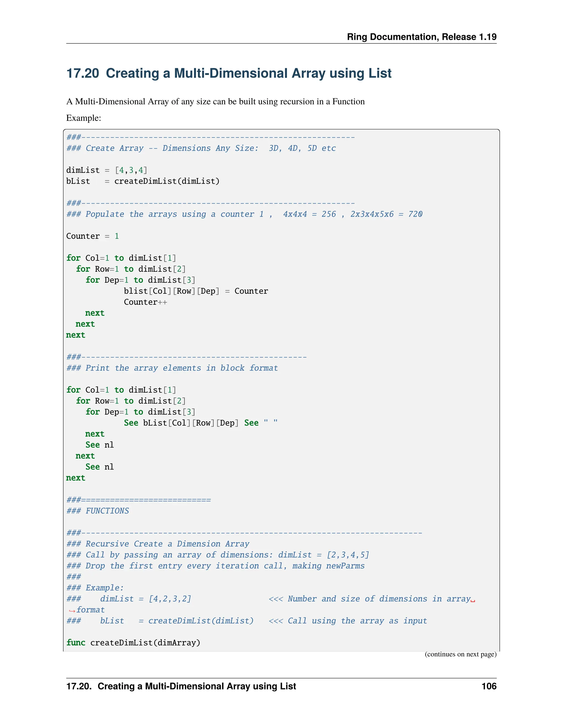Click code line 'bList = createDimList(dimList)'
Viewport: 563px width, 728px height.
pos(143,181)
